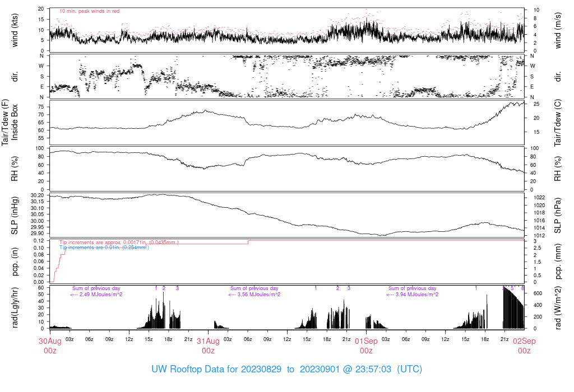
Task: Select the 'pcp. (in)' axis label
Action: (x=15, y=262)
